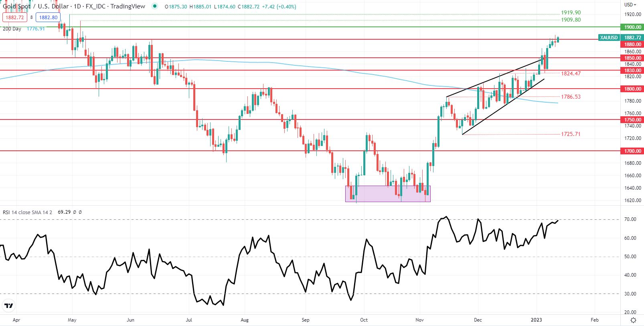This screenshot has height=326, width=644.
Task: Click the May label on time axis
Action: click(x=72, y=320)
